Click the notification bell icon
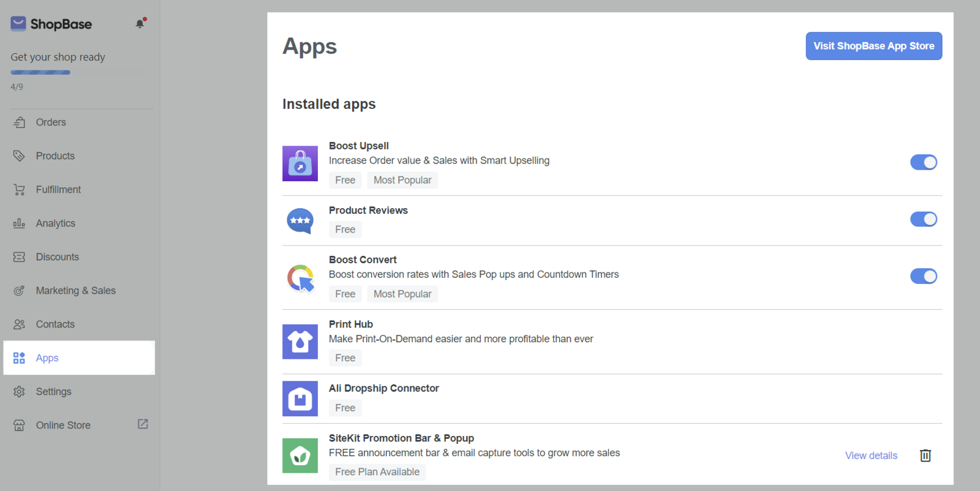Viewport: 980px width, 491px height. (x=140, y=23)
